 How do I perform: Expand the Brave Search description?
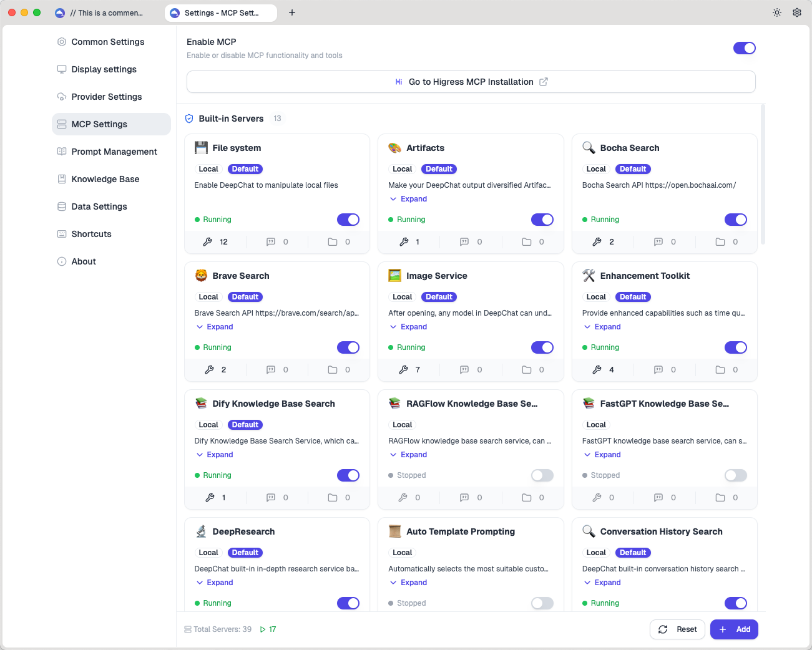215,327
